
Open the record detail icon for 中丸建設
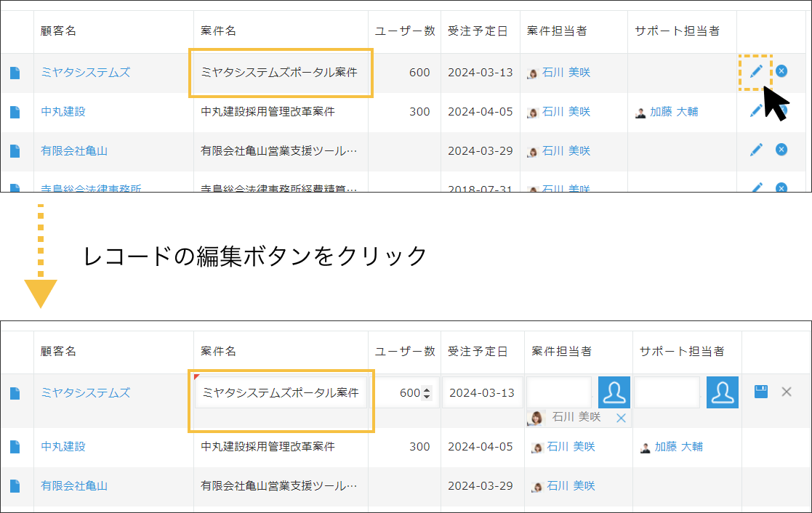click(x=17, y=112)
